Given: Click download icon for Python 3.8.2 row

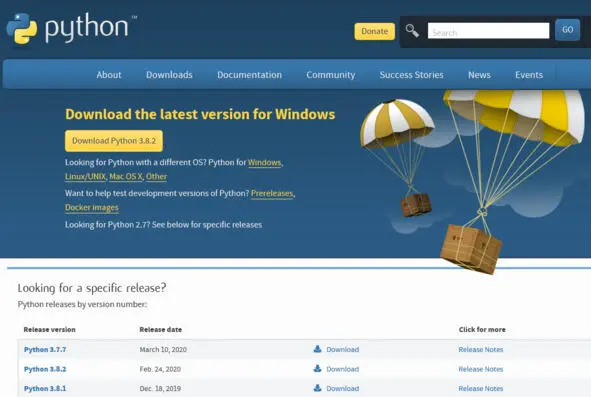Looking at the screenshot, I should tap(317, 368).
